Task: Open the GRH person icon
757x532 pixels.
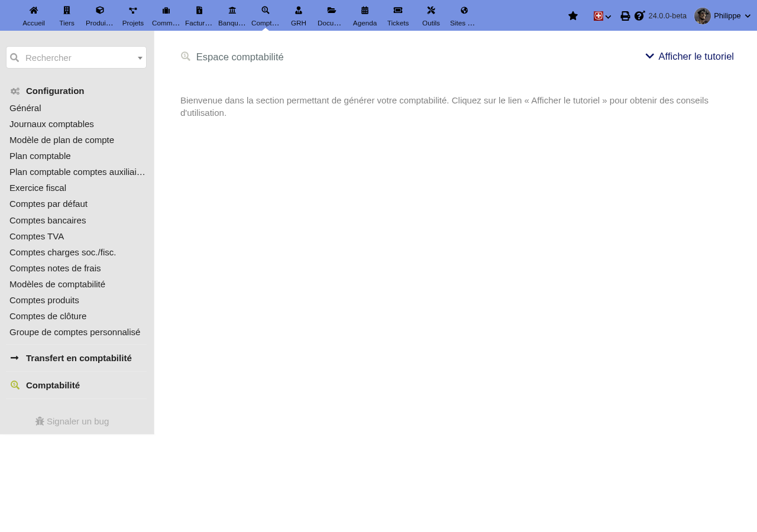Action: [x=299, y=10]
